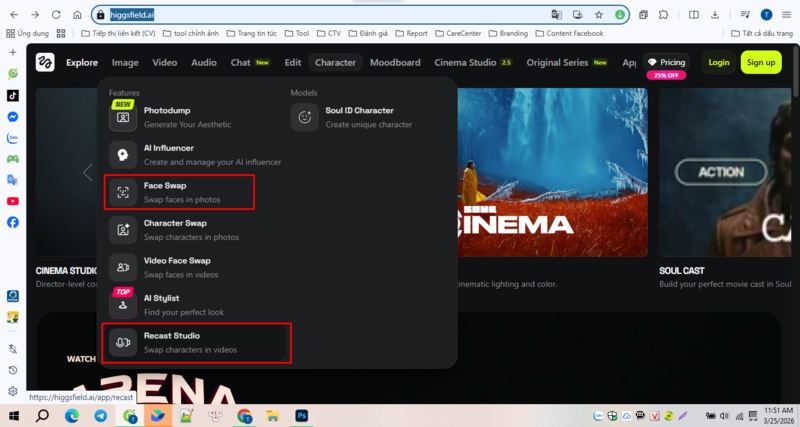Open sidebar history clock icon
This screenshot has height=427, width=800.
point(13,370)
